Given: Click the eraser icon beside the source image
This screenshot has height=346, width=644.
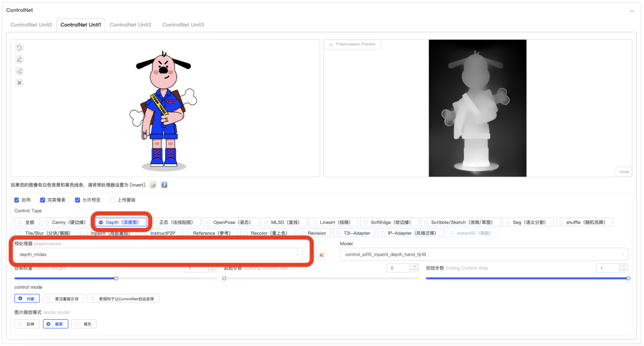Looking at the screenshot, I should (19, 71).
